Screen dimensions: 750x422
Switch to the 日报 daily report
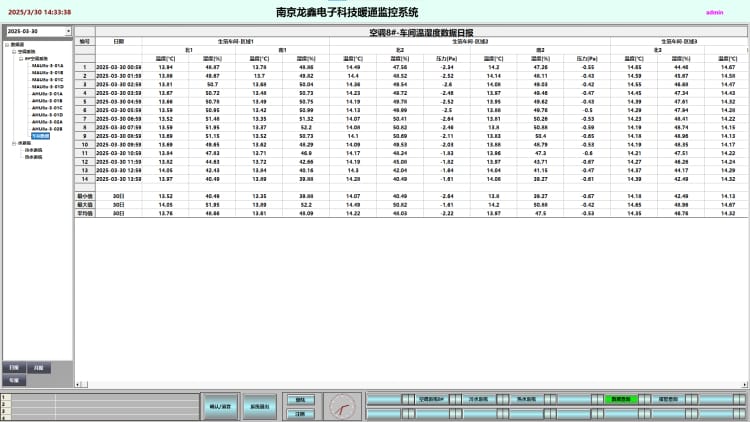pyautogui.click(x=14, y=368)
